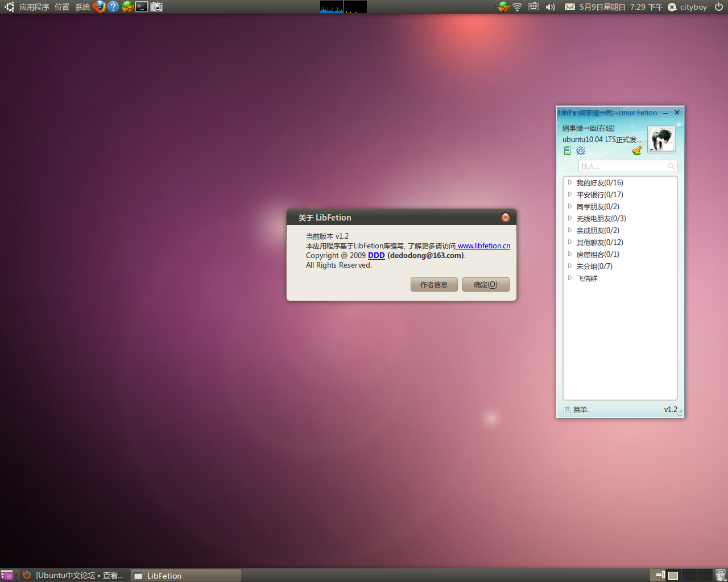This screenshot has height=582, width=728.
Task: Close the 关于 LibFetion dialog
Action: [x=506, y=217]
